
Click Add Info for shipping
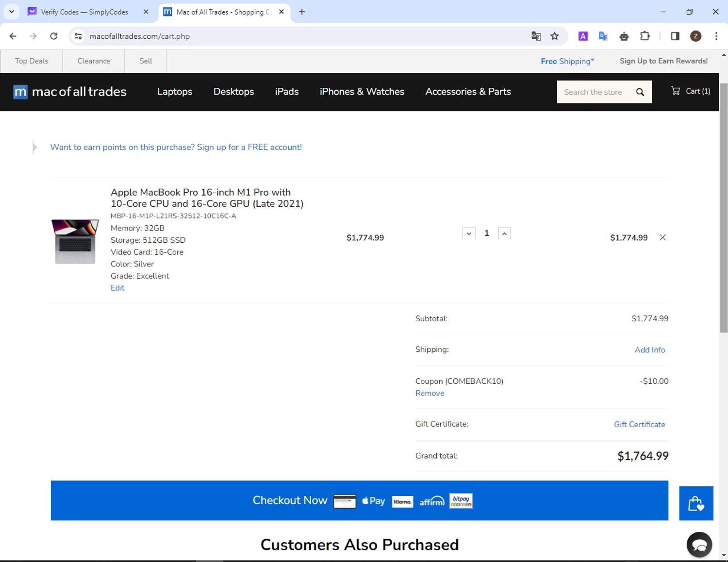coord(650,350)
